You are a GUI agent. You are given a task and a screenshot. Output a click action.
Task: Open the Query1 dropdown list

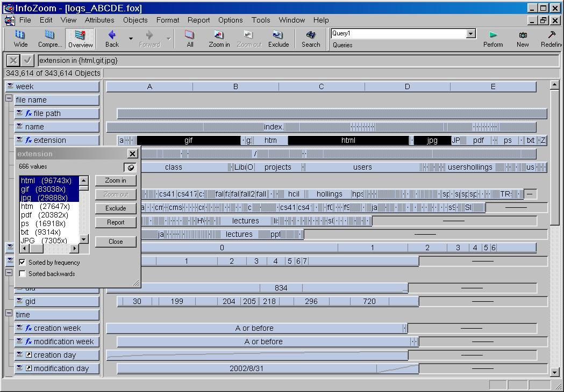tap(471, 34)
